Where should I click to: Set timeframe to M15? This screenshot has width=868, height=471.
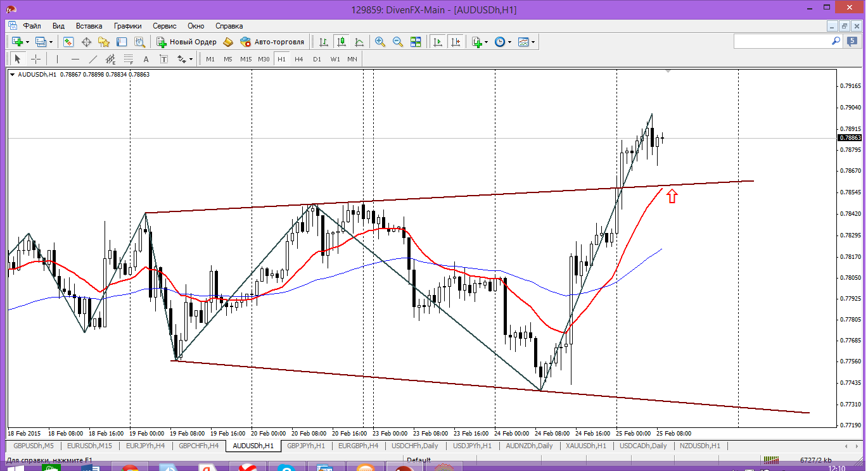246,59
